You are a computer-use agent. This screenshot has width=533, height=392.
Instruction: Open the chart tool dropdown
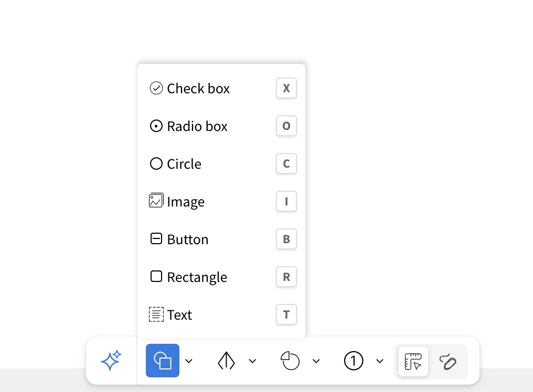pos(316,361)
